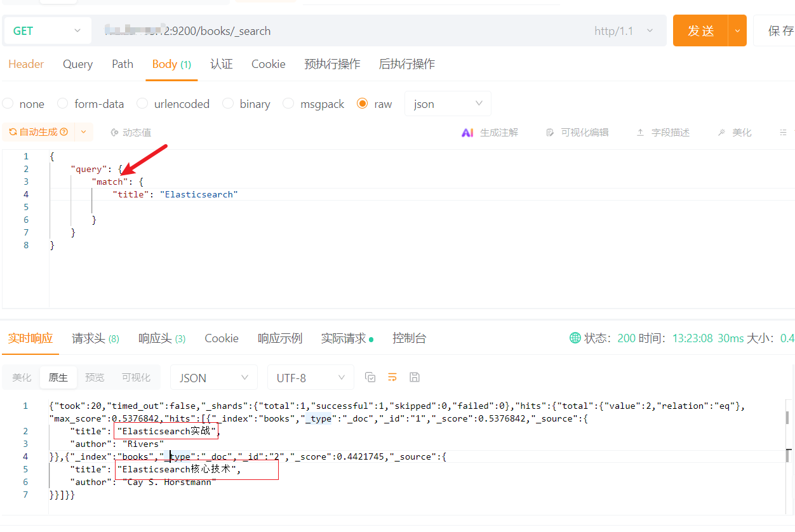Click the field description (字段描述) icon
795x532 pixels.
640,133
